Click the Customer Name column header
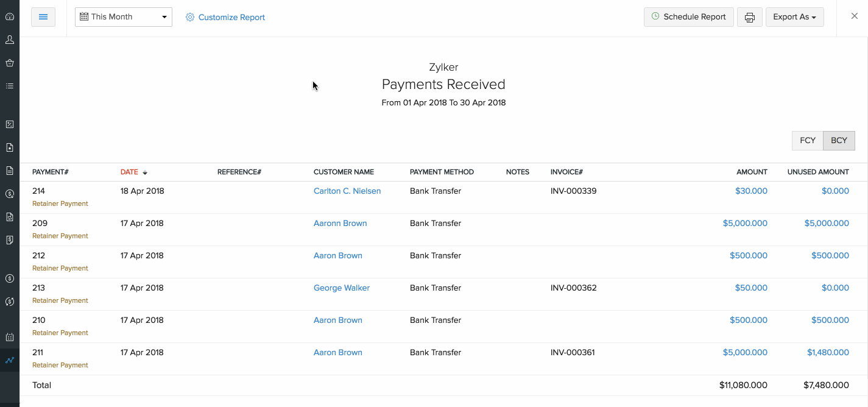Image resolution: width=868 pixels, height=407 pixels. 344,172
